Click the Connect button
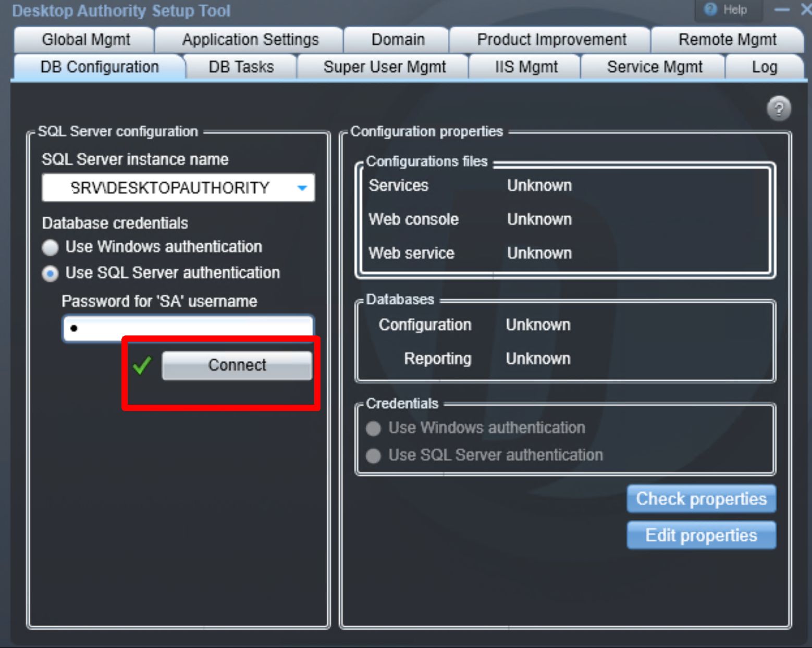Viewport: 812px width, 648px height. 237,365
